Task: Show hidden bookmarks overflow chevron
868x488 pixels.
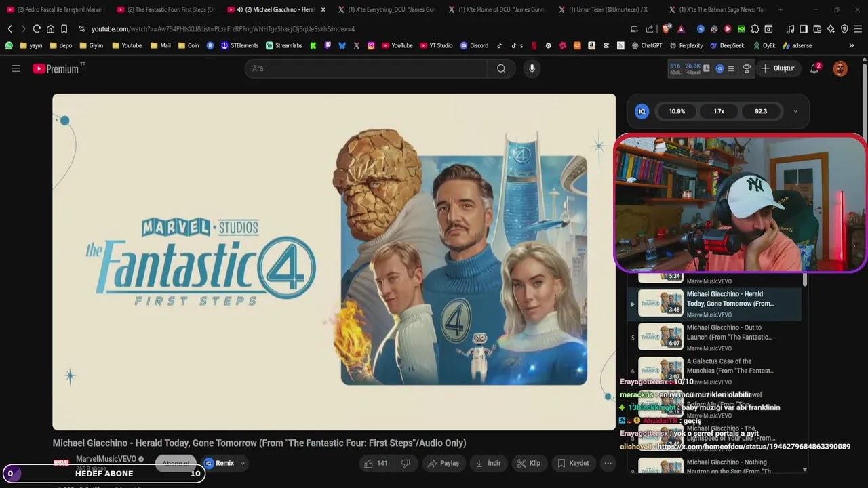Action: pyautogui.click(x=852, y=45)
